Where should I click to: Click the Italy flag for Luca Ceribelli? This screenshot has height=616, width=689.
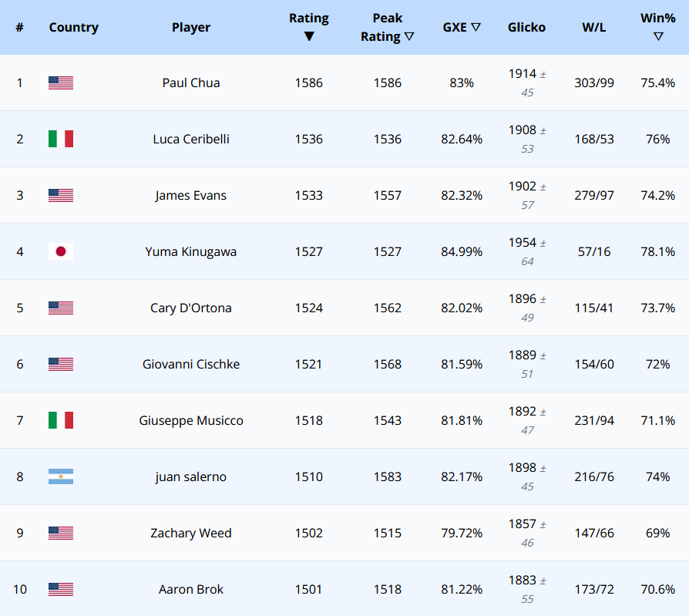[x=61, y=139]
